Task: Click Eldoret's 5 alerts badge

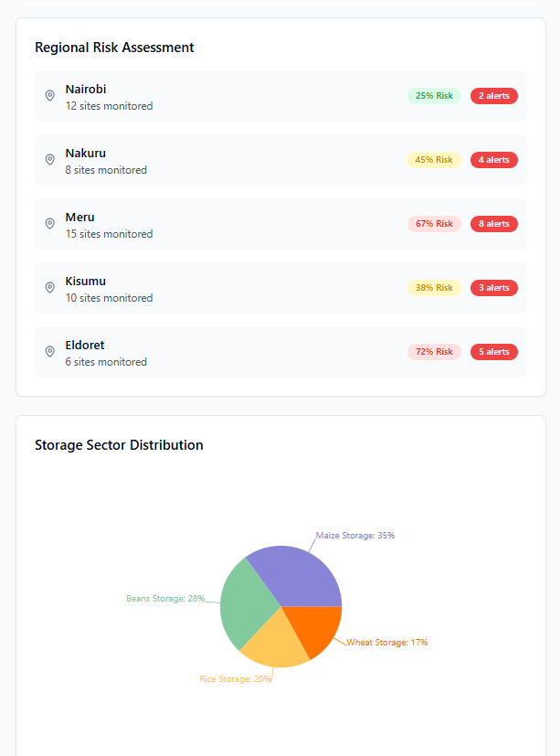Action: (x=493, y=352)
